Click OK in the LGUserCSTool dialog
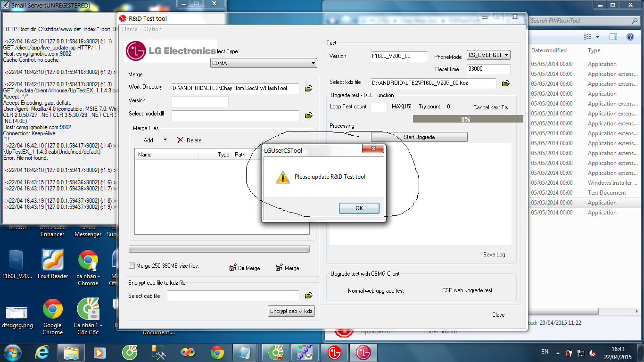The image size is (644, 362). 359,208
